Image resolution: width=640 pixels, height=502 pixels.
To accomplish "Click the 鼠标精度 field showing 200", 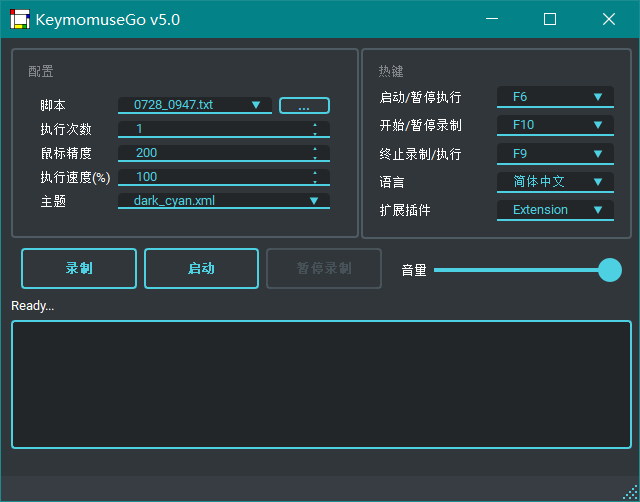I will coord(224,153).
